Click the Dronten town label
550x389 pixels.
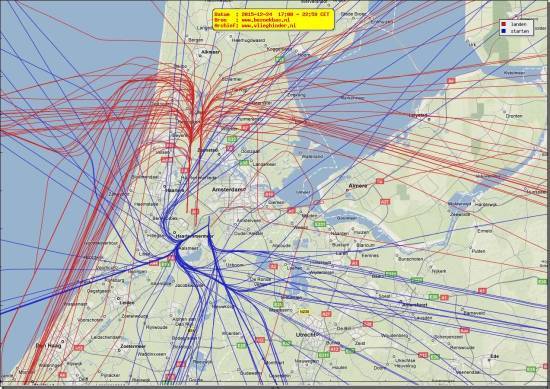click(x=514, y=116)
